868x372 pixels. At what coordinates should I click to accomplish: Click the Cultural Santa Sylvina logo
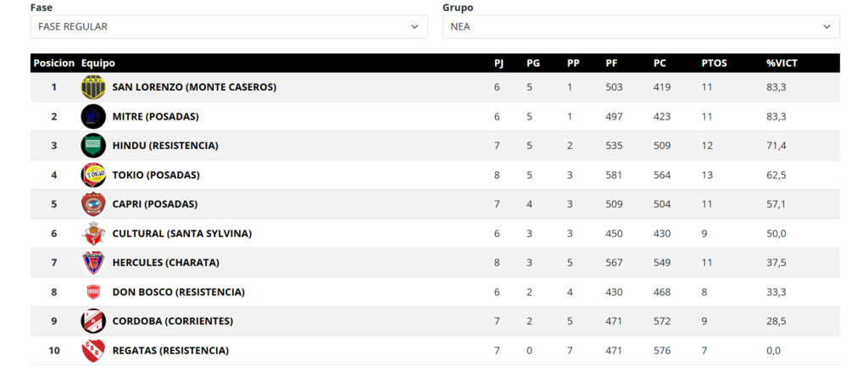(x=92, y=234)
